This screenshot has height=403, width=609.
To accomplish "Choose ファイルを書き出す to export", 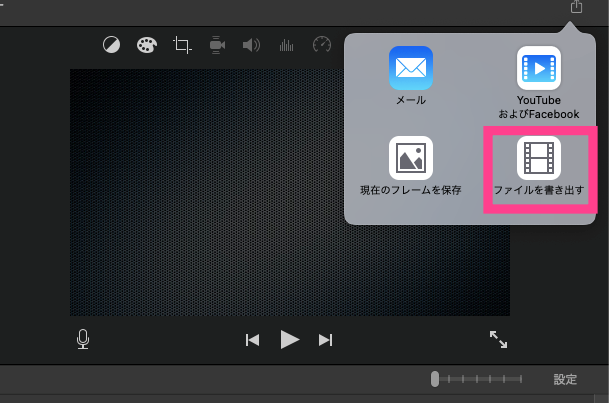I will 539,166.
